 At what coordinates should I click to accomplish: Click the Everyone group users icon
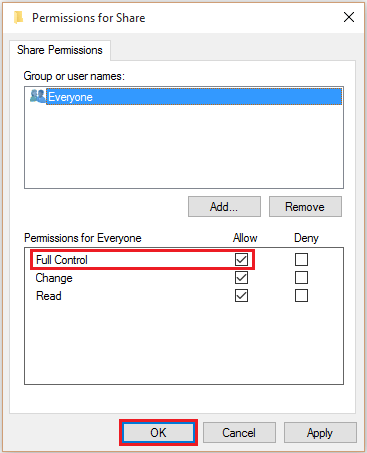pyautogui.click(x=37, y=96)
